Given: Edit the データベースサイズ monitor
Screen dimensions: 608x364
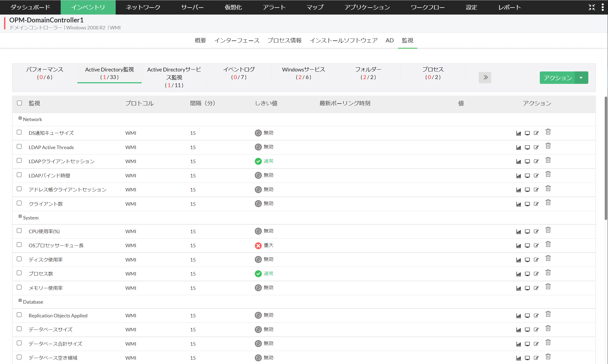Looking at the screenshot, I should (536, 329).
